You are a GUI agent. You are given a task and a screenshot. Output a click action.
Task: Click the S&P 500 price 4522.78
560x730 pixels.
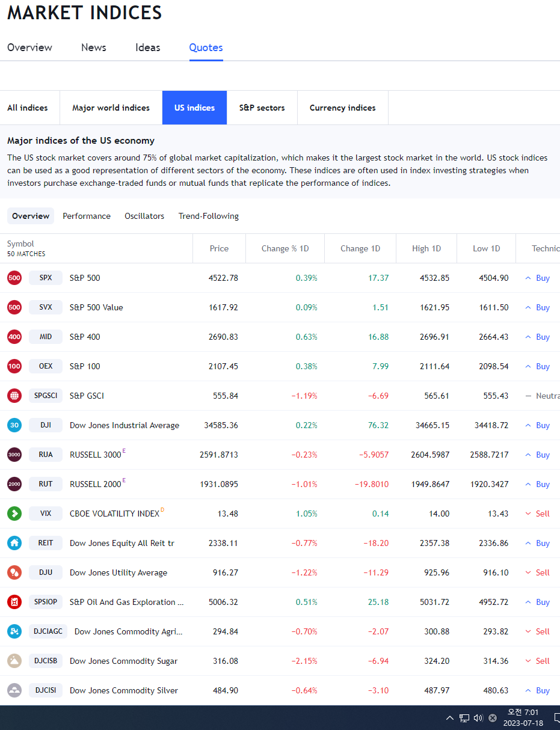[x=223, y=278]
